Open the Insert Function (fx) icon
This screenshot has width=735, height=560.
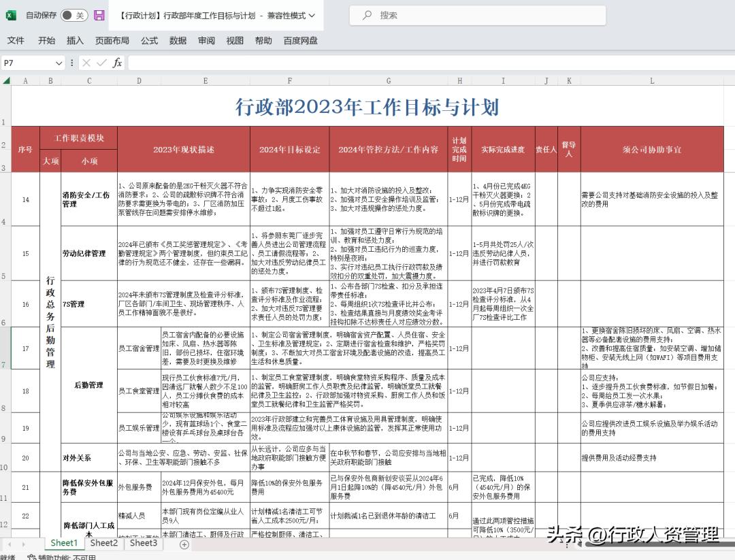(116, 62)
